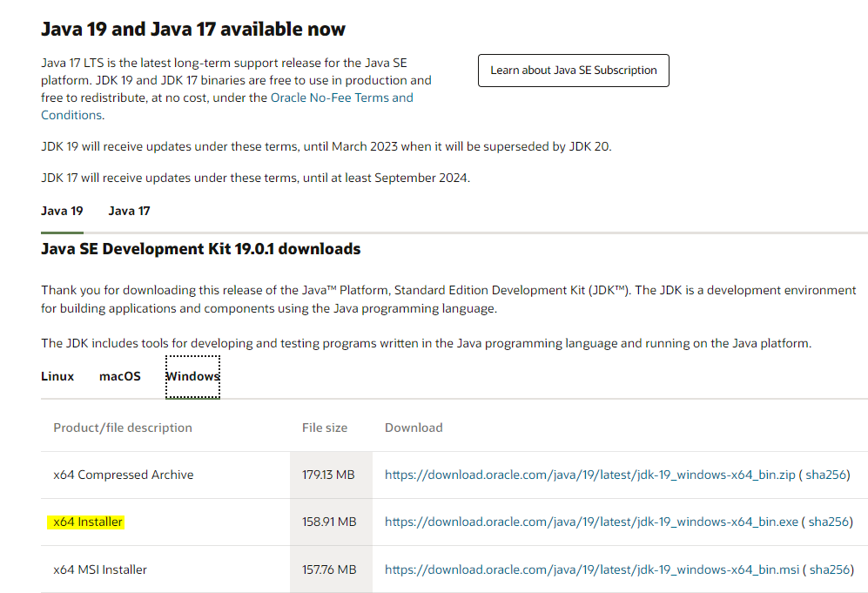Select the Windows platform tab
The height and width of the screenshot is (593, 868).
point(192,376)
